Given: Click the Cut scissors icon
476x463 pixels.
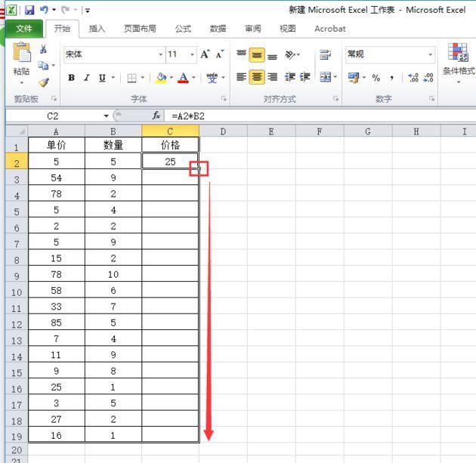Looking at the screenshot, I should 44,50.
